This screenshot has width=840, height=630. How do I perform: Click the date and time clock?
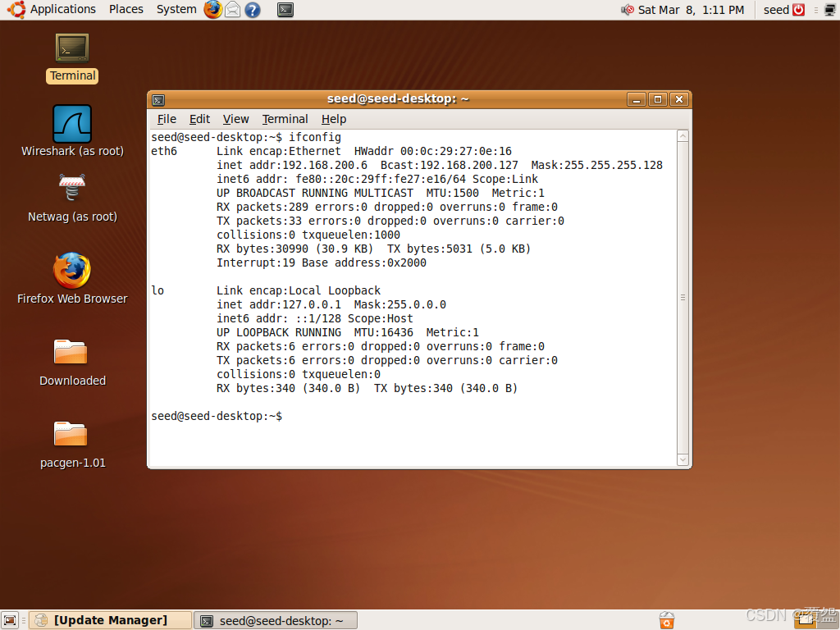691,10
